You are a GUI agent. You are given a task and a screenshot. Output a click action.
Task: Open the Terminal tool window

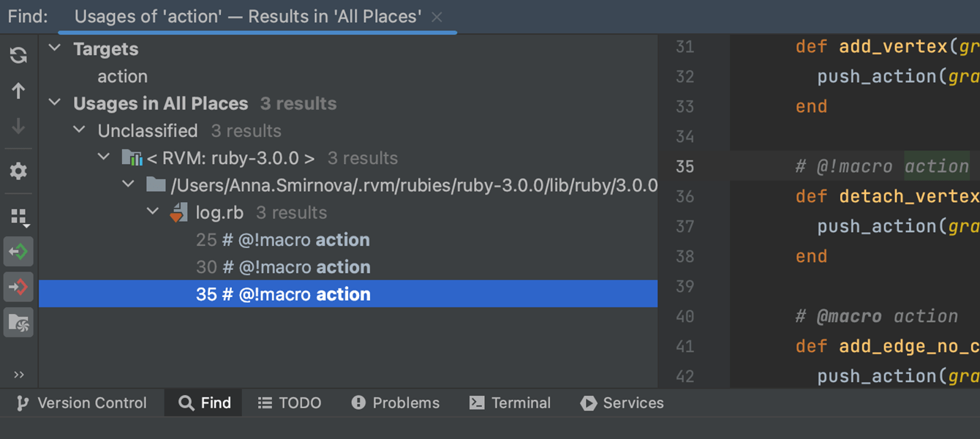[x=510, y=403]
